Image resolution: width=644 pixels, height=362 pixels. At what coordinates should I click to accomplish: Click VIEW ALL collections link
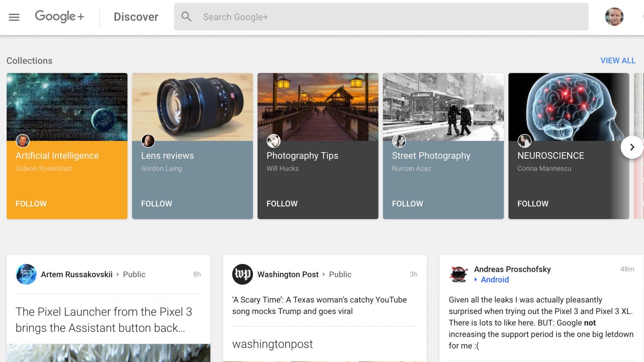[x=618, y=60]
